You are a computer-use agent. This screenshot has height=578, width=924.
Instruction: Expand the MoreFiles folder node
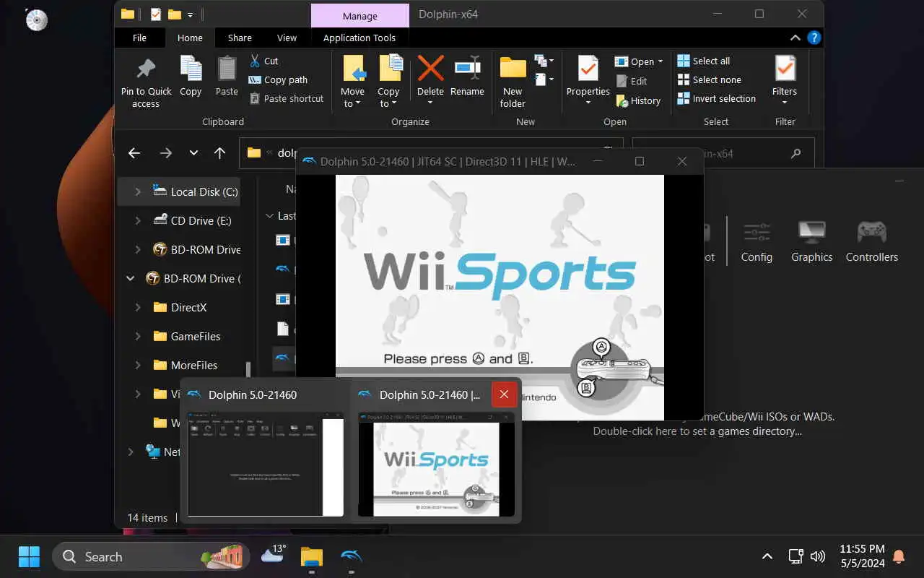tap(138, 365)
